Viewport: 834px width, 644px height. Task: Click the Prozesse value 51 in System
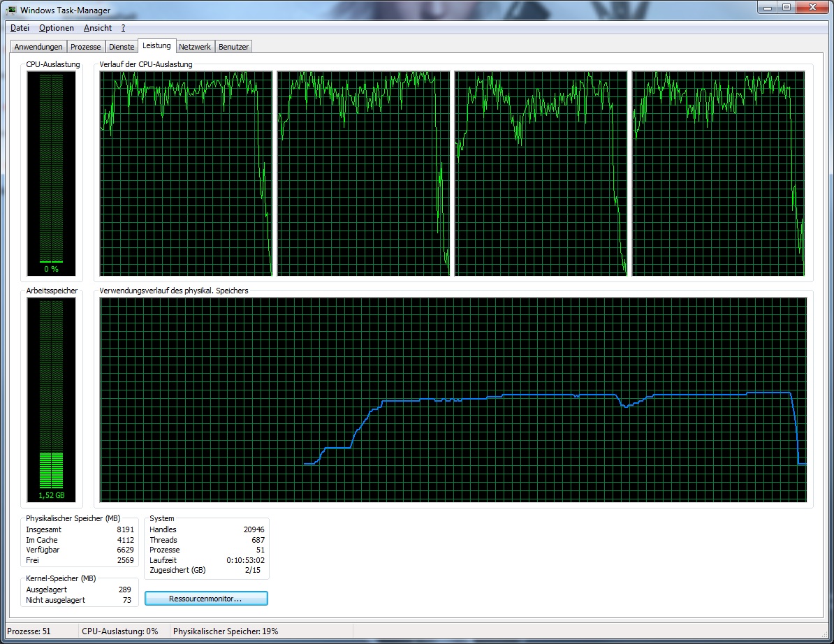[260, 550]
